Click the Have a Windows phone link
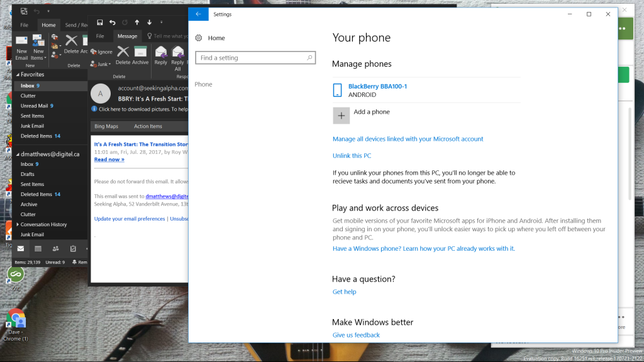The width and height of the screenshot is (644, 362). [423, 248]
